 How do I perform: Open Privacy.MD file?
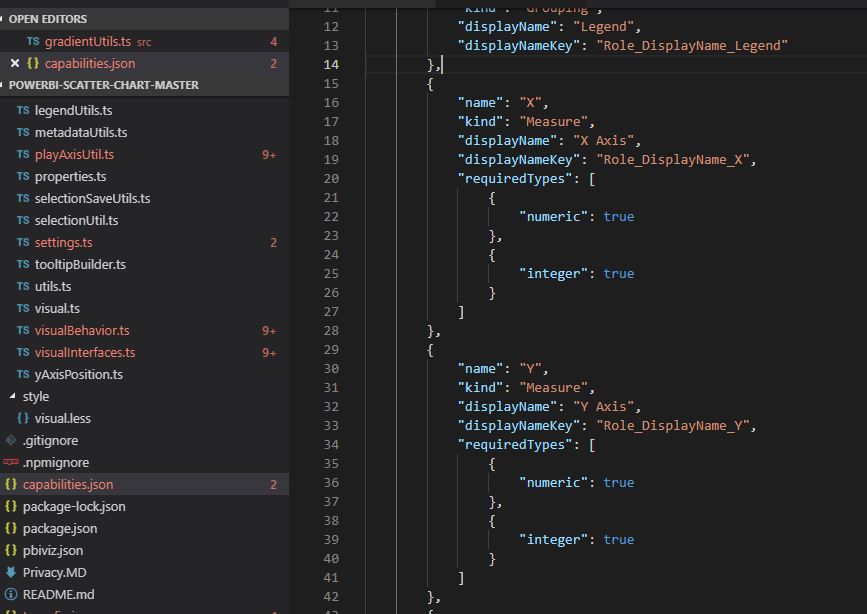144,573
